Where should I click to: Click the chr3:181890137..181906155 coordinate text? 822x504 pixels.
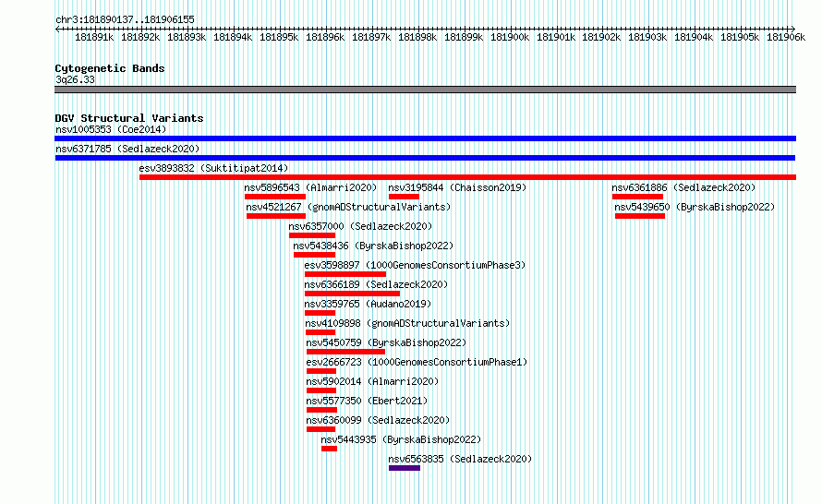pyautogui.click(x=125, y=19)
